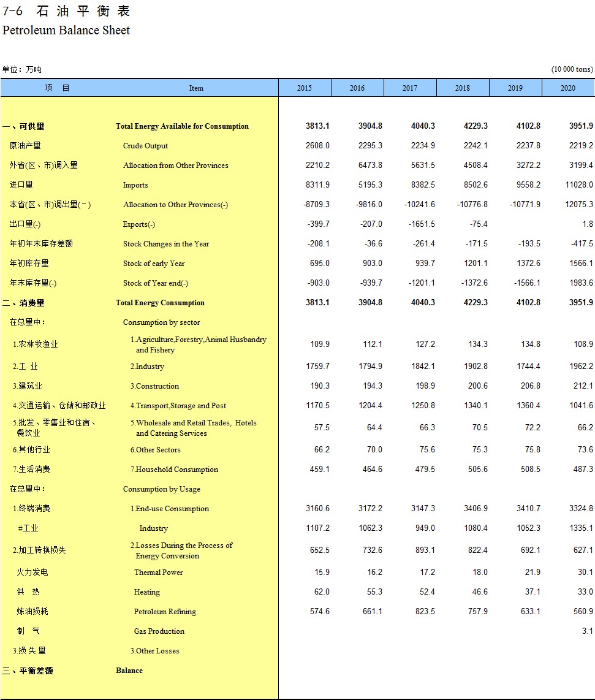Click 'Stock of early Year' label

[154, 264]
